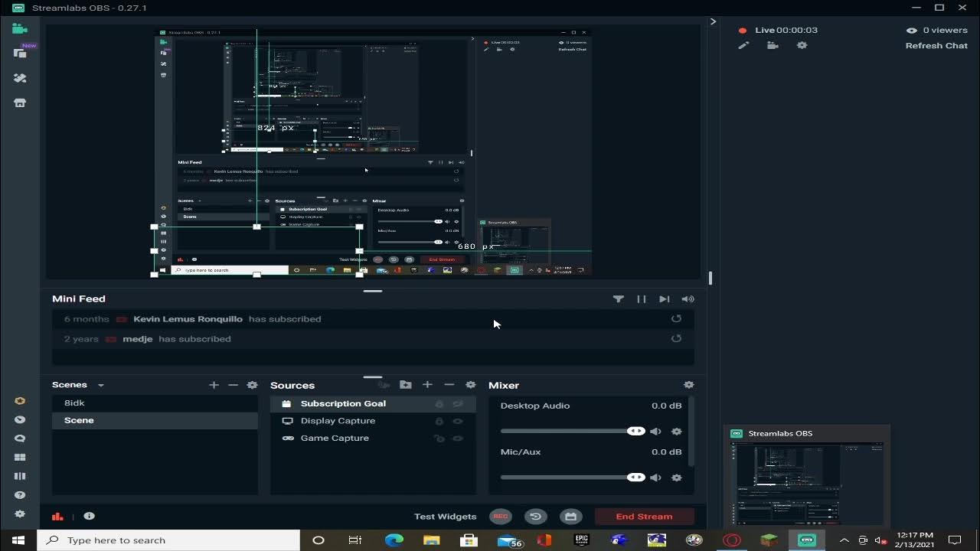Lock the Subscription Goal source
The width and height of the screenshot is (980, 551).
point(439,403)
